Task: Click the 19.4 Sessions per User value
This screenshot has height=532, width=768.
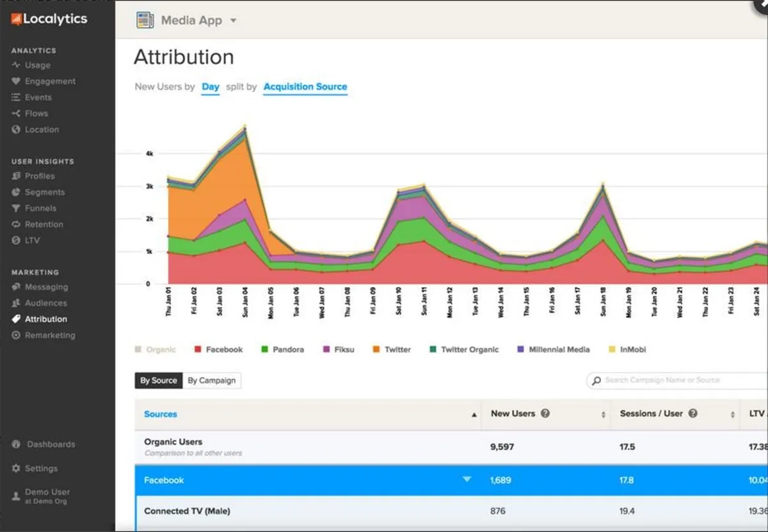Action: pyautogui.click(x=627, y=512)
